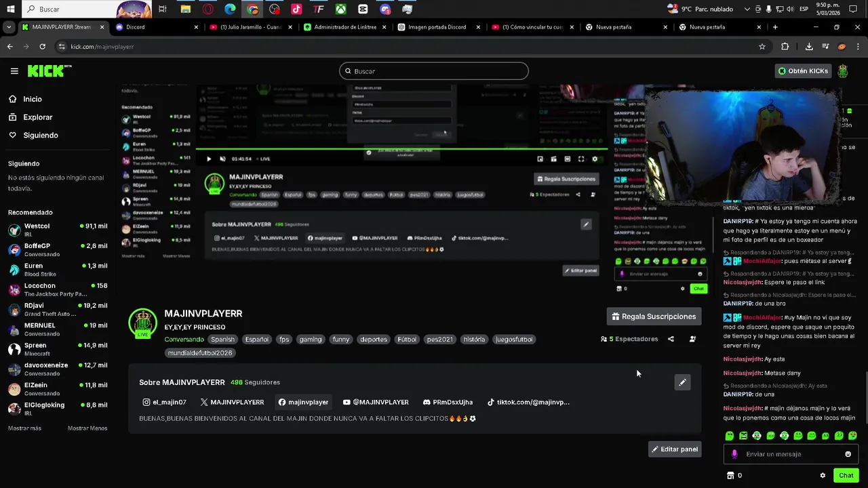Click the Obtén KICKs button
The height and width of the screenshot is (488, 868).
pos(803,71)
